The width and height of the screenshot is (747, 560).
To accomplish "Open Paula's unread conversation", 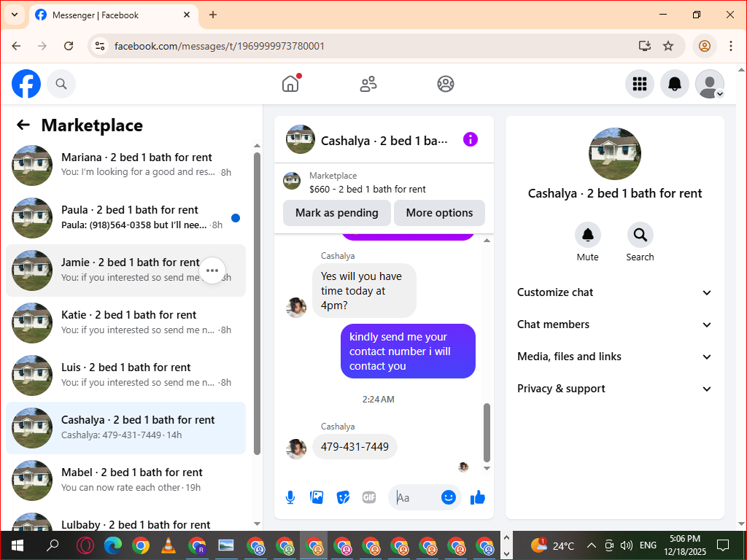I will [125, 218].
